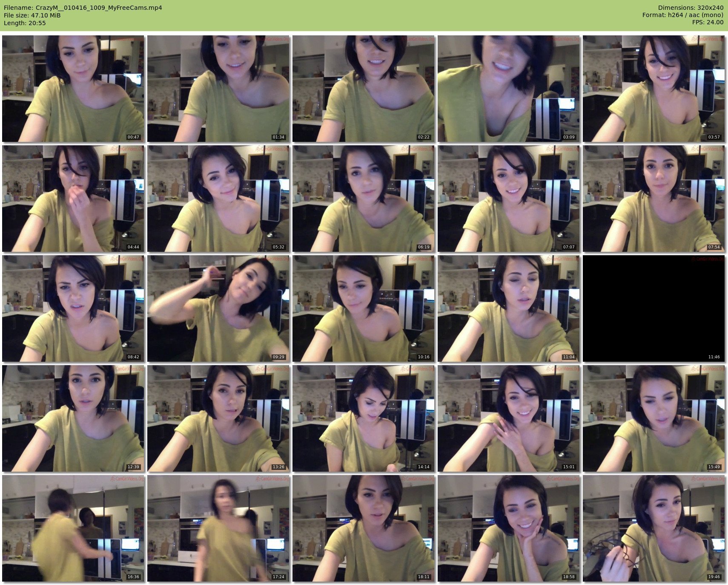The image size is (728, 585).
Task: Select the thumbnail timestamped 02:22
Action: tap(364, 89)
